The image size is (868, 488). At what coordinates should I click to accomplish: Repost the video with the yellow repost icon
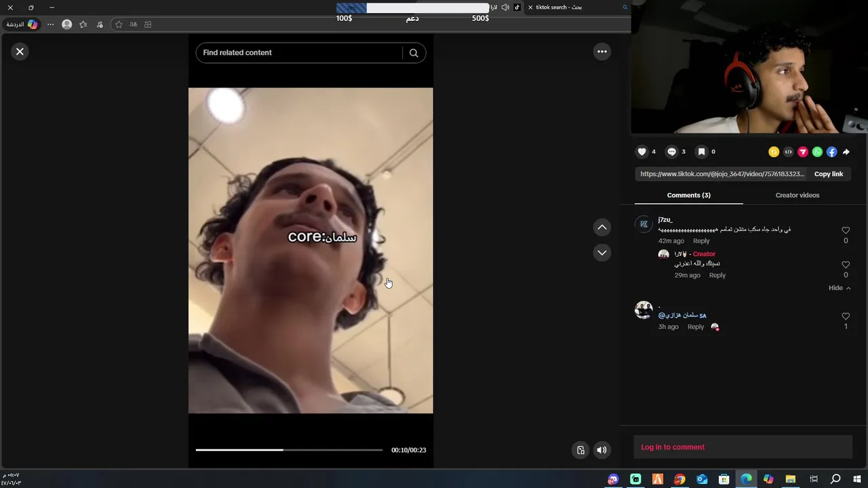point(774,152)
